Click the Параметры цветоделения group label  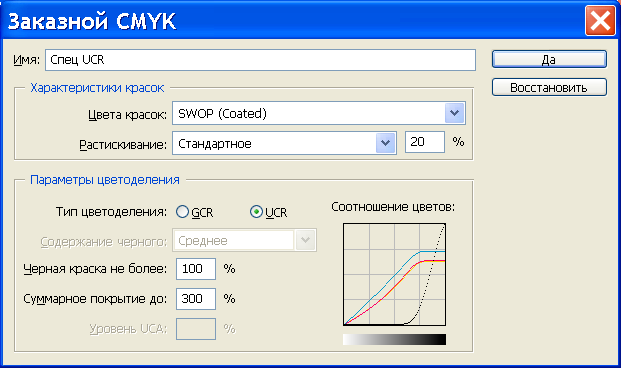pyautogui.click(x=105, y=180)
